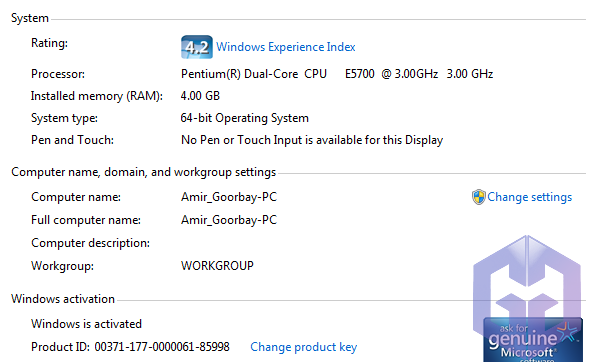
Task: Click the Change product key link
Action: 303,347
